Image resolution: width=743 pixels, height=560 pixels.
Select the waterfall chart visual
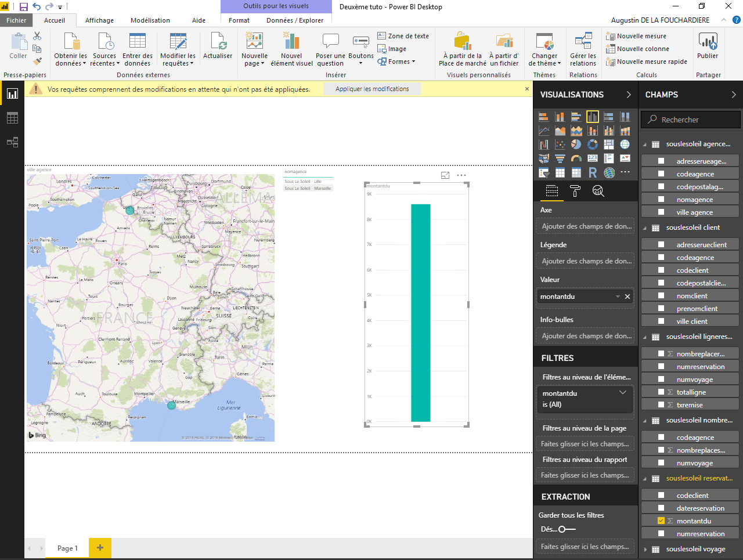[544, 144]
